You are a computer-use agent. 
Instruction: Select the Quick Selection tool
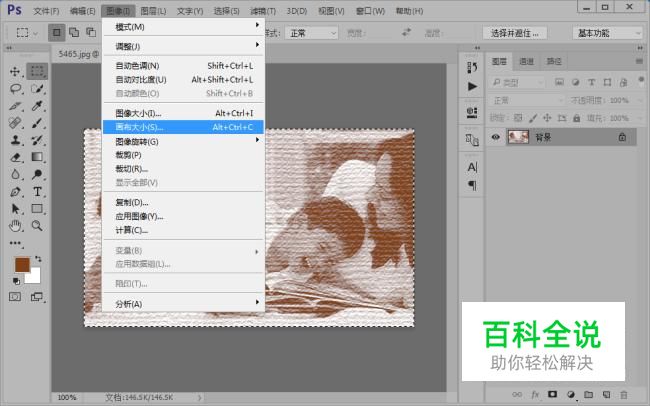37,89
